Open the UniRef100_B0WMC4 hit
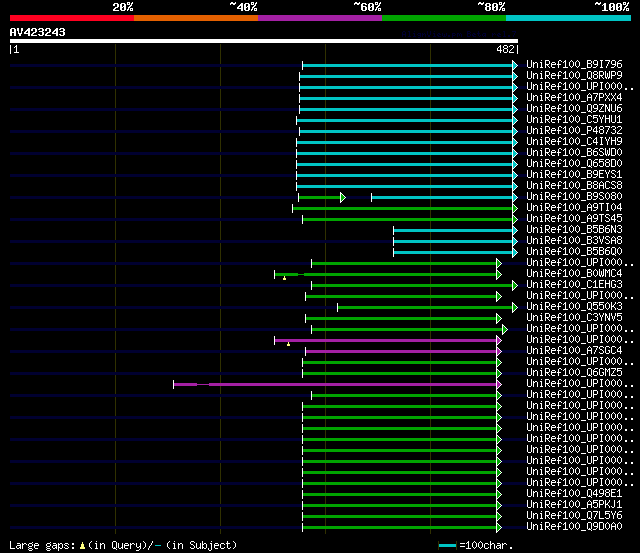640x553 pixels. pos(574,274)
